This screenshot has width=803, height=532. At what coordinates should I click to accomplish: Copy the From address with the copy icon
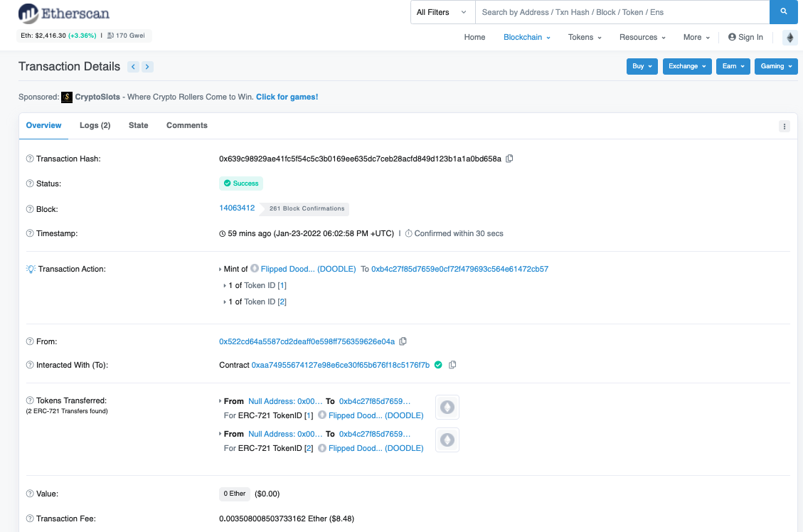403,341
